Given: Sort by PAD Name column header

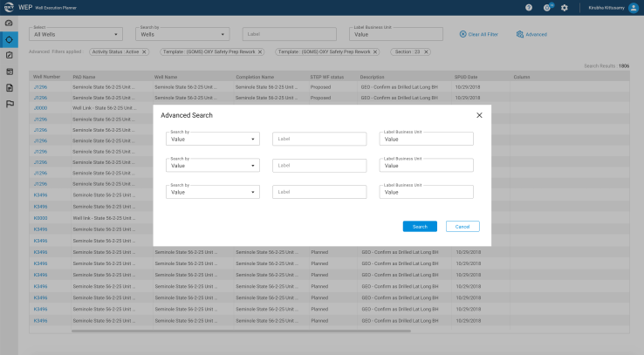Looking at the screenshot, I should click(x=84, y=77).
